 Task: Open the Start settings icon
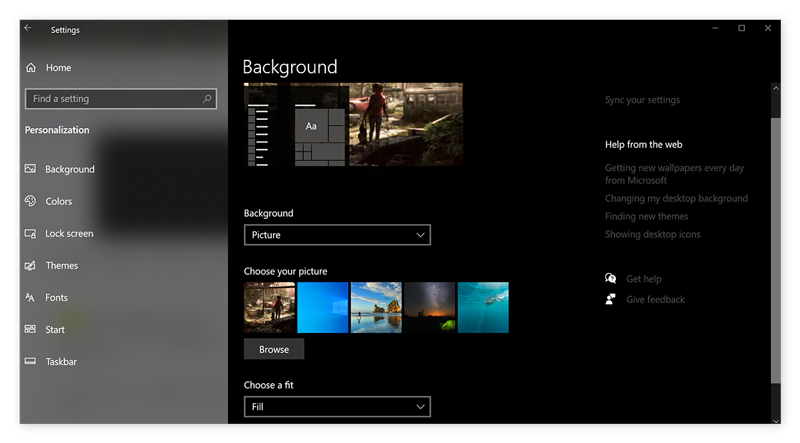(31, 329)
